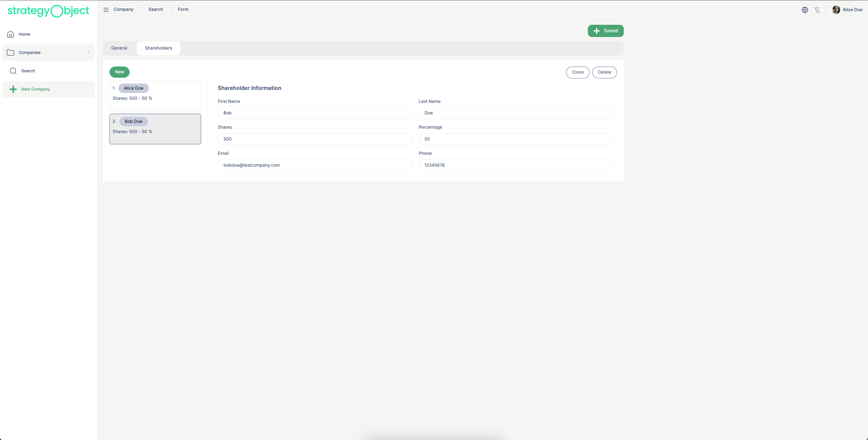Switch to the General tab
This screenshot has height=440, width=868.
pos(119,48)
